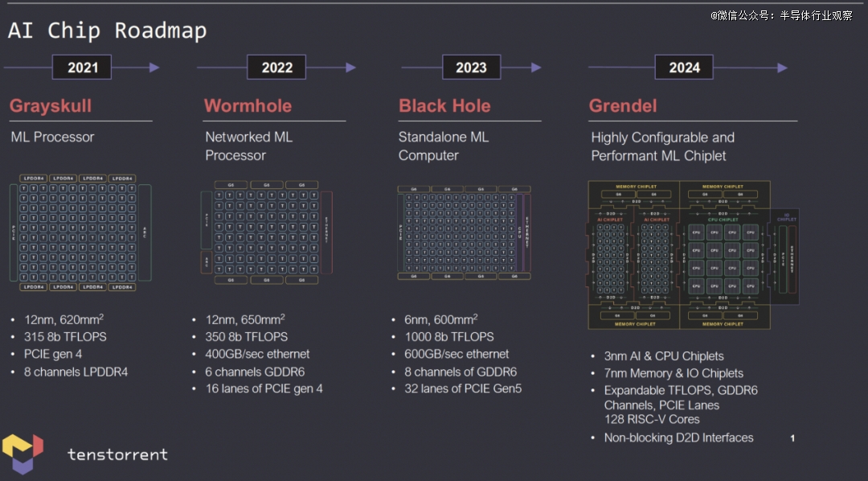Screen dimensions: 868x481
Task: Click the 'ML Processor' subtitle
Action: click(52, 137)
